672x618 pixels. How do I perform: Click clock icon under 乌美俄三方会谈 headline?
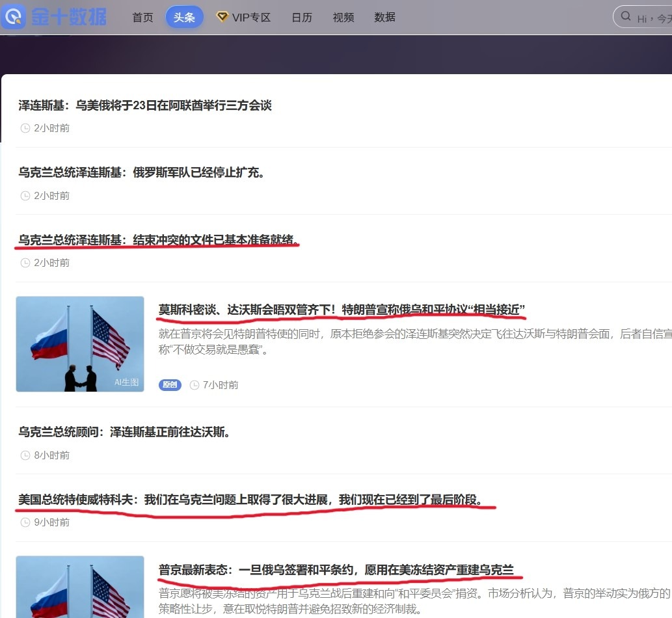(x=25, y=128)
